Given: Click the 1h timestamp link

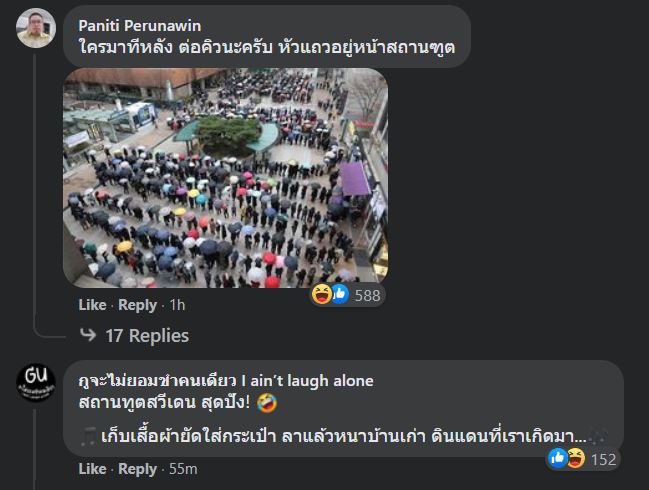Looking at the screenshot, I should tap(177, 305).
